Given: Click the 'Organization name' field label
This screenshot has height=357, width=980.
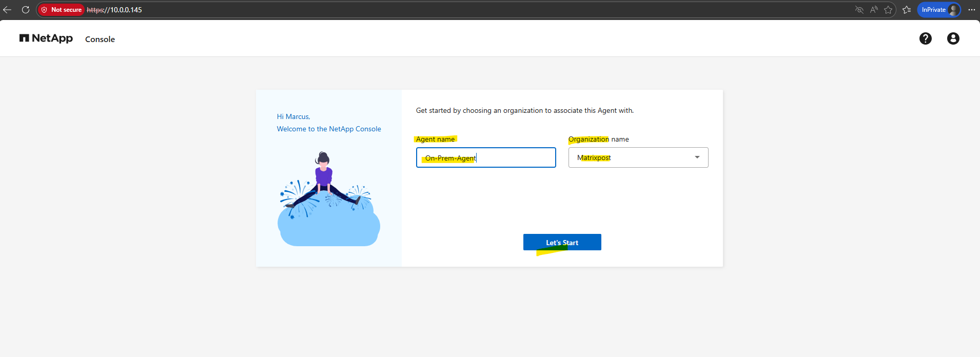Looking at the screenshot, I should point(599,139).
